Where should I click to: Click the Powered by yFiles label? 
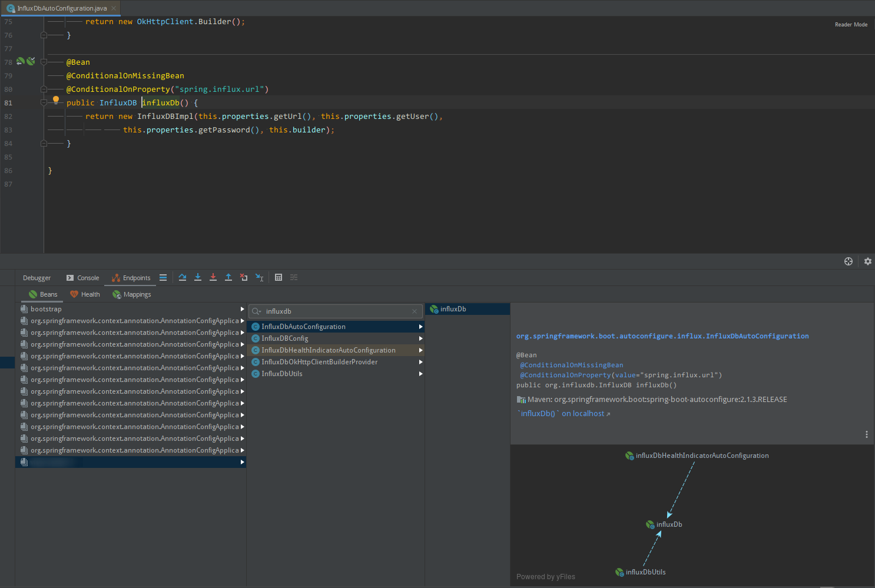click(546, 577)
